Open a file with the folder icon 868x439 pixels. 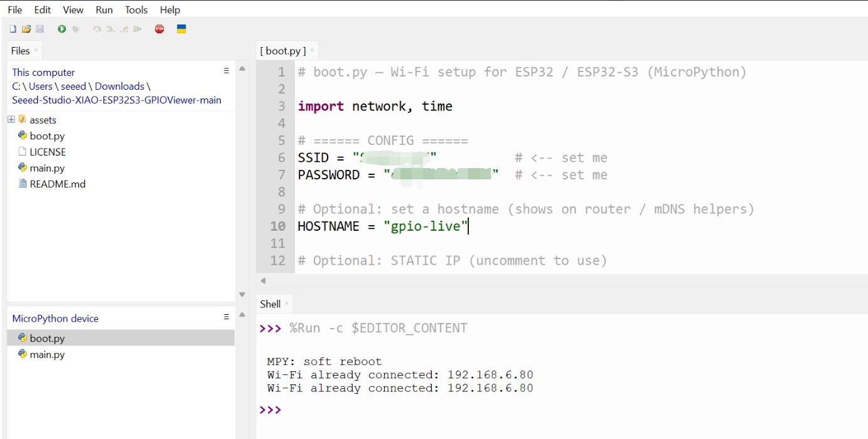[x=26, y=29]
